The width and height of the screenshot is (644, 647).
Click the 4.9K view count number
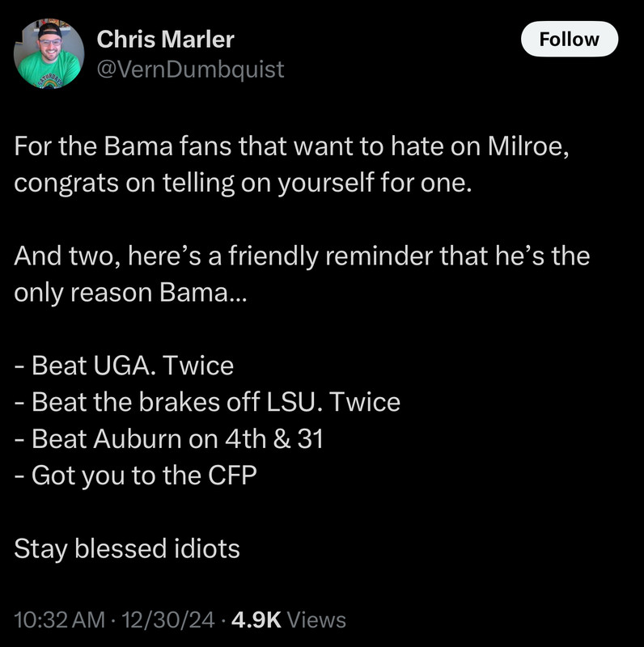pos(256,620)
